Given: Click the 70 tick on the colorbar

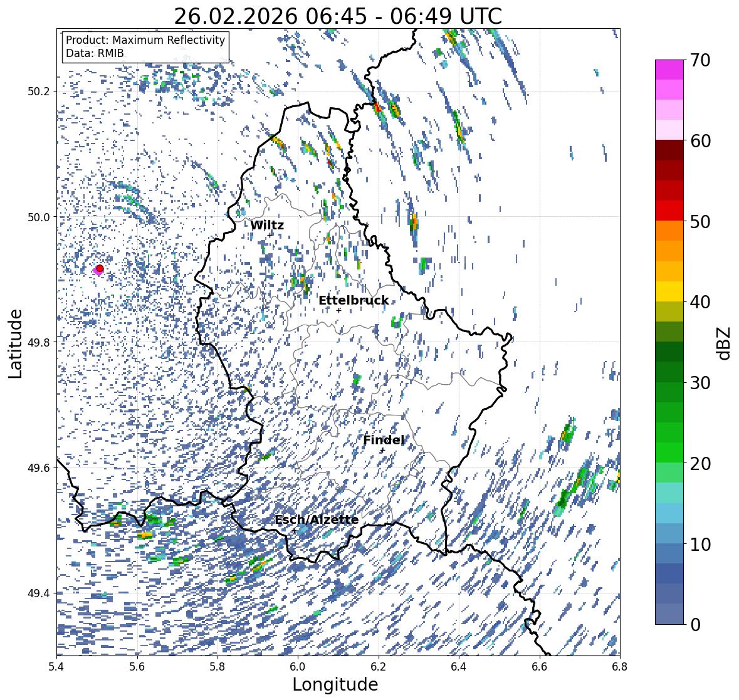Looking at the screenshot, I should click(700, 60).
